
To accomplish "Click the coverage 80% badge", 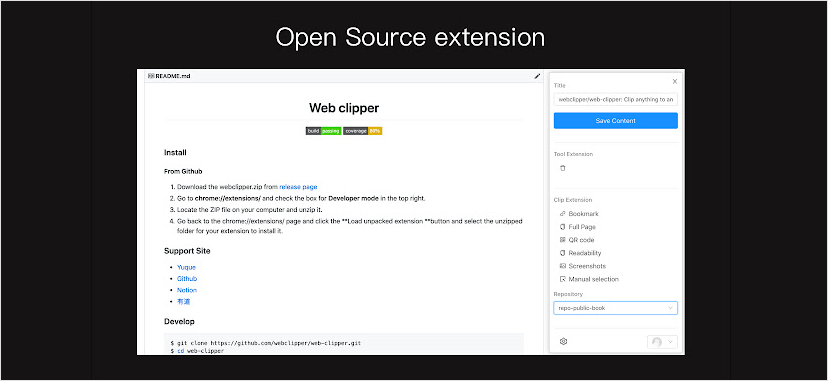I will coord(362,130).
